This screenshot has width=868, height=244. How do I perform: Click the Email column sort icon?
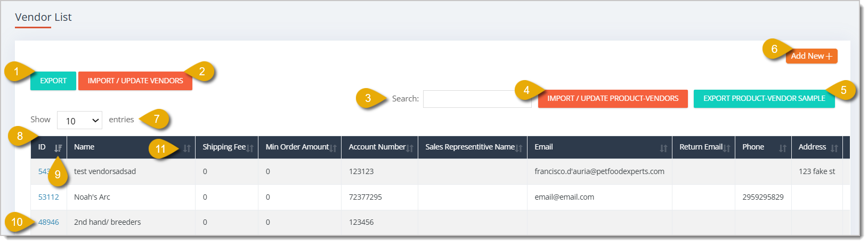click(663, 148)
